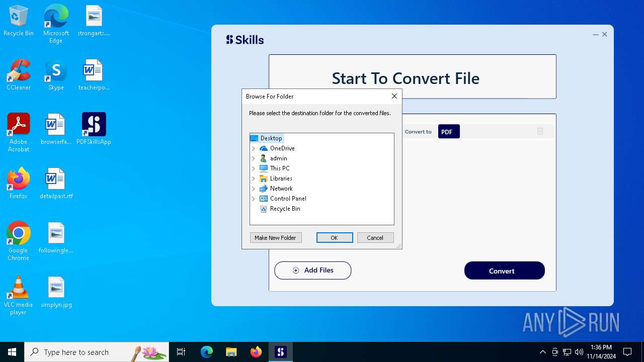
Task: Expand the Libraries tree node
Action: pos(254,178)
